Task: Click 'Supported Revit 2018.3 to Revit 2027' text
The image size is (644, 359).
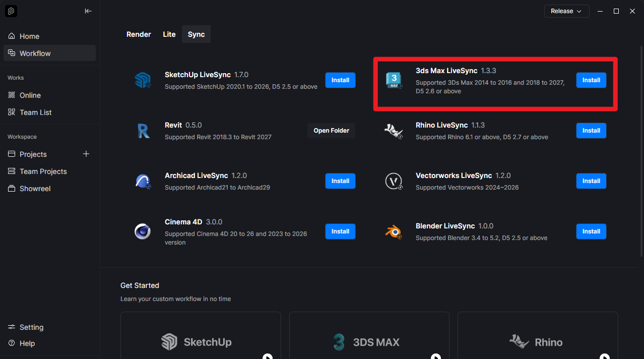Action: click(218, 137)
